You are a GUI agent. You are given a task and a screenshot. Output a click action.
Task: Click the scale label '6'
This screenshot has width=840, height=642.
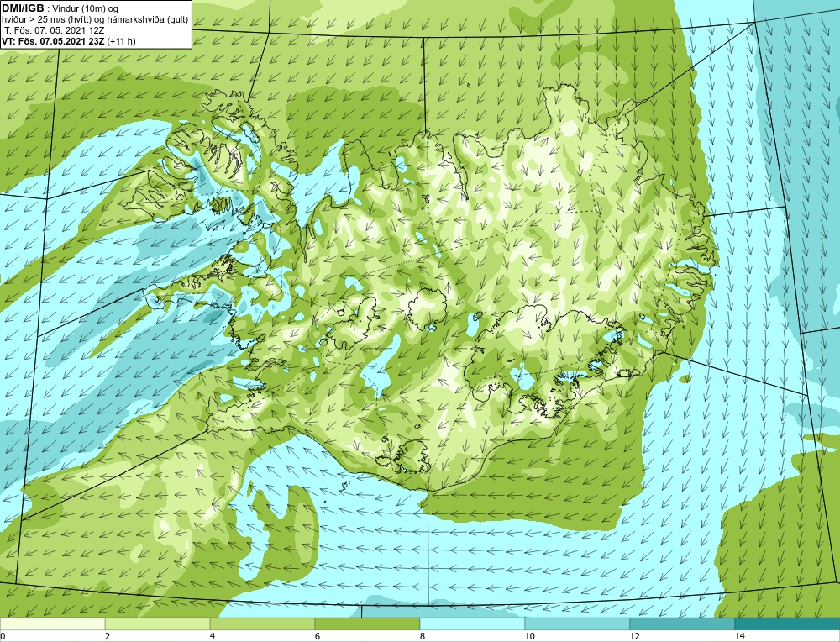click(x=318, y=636)
